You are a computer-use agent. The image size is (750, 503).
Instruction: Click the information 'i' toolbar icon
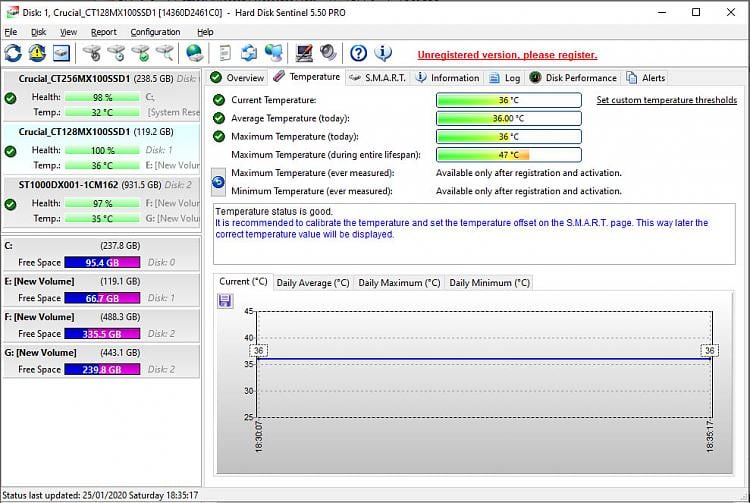click(383, 53)
